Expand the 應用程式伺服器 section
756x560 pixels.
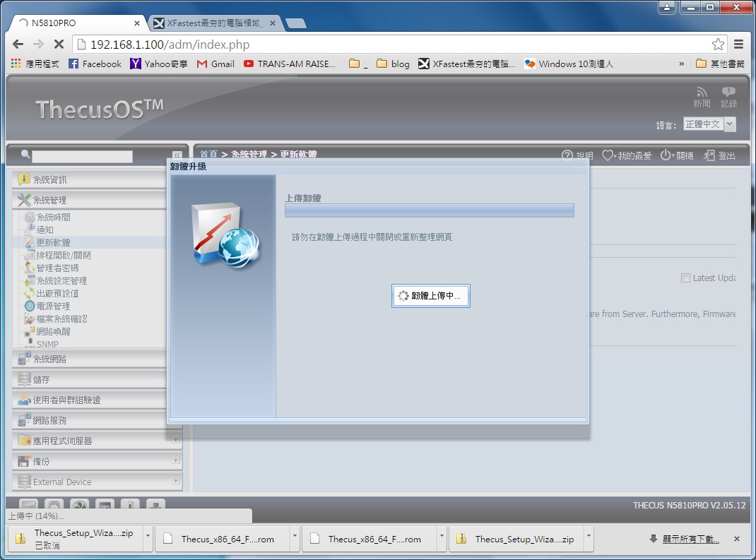pyautogui.click(x=98, y=441)
